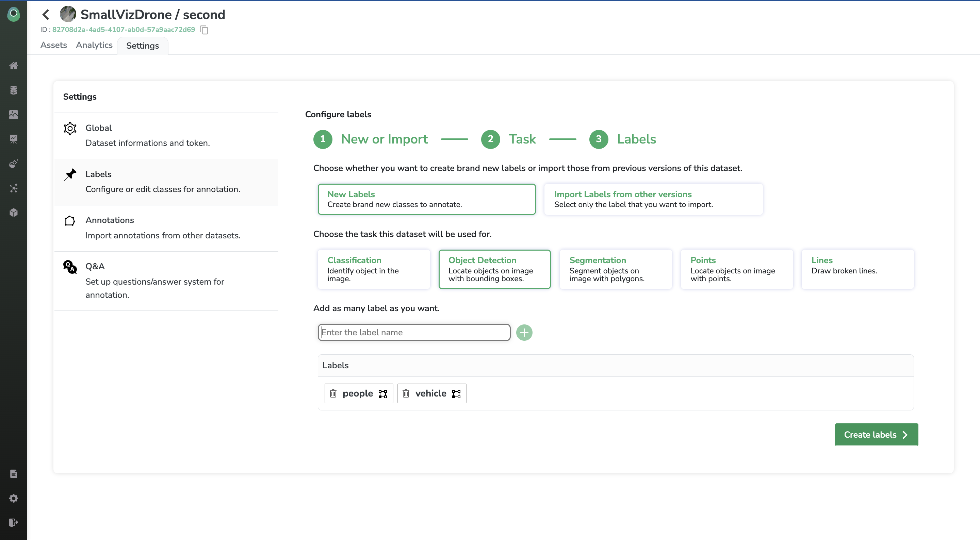Choose Import Labels from other versions
The width and height of the screenshot is (980, 540).
coord(653,199)
